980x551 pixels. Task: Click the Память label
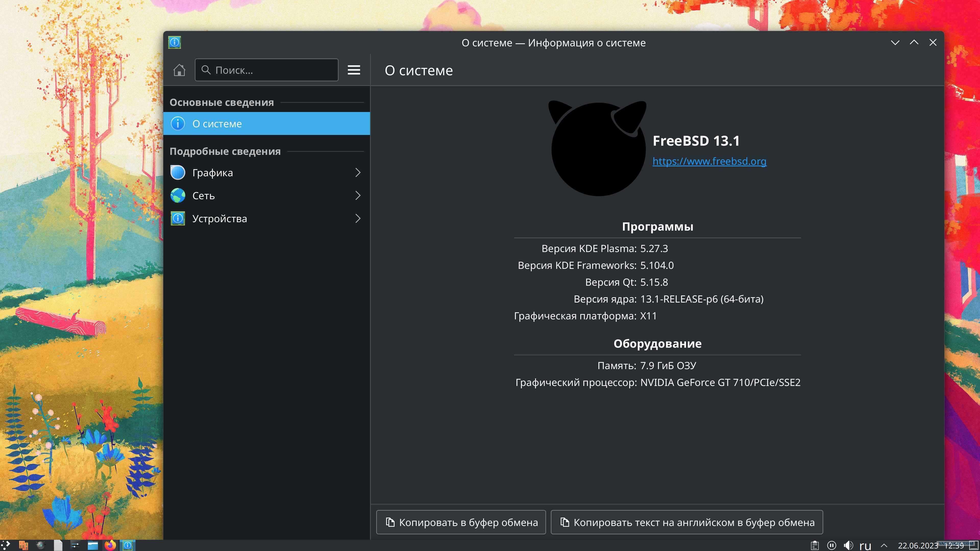617,366
